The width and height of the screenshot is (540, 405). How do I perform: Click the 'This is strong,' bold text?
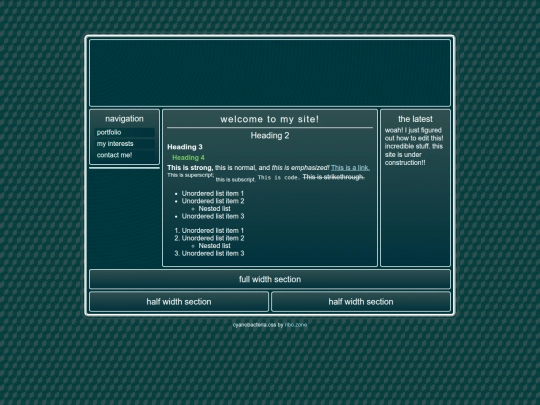point(190,168)
